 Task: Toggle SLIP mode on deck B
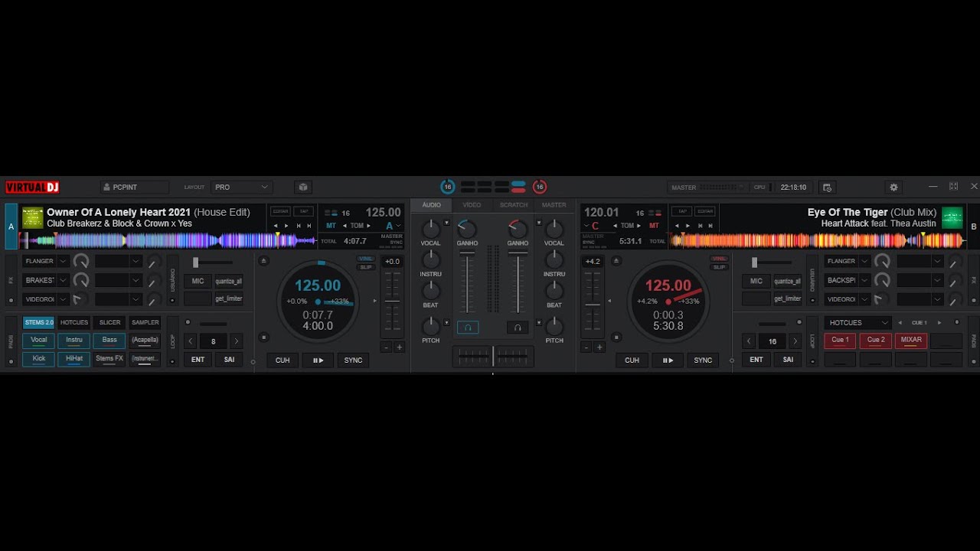(x=719, y=267)
